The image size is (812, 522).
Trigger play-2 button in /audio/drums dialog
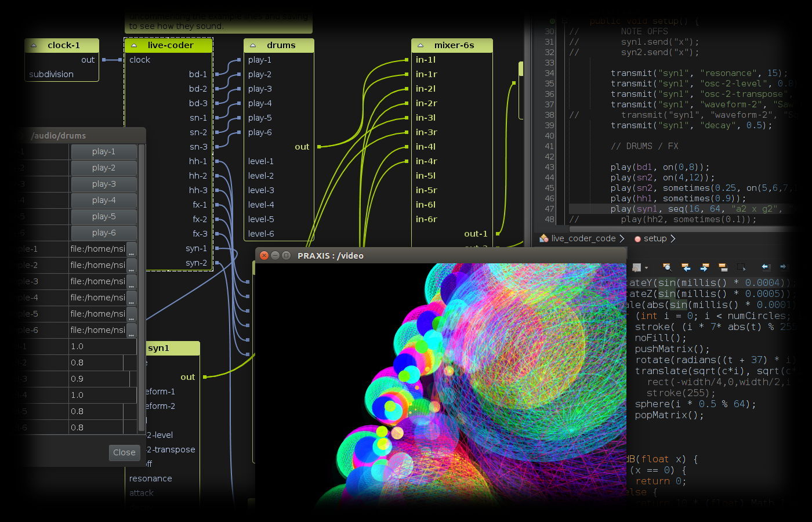[104, 168]
